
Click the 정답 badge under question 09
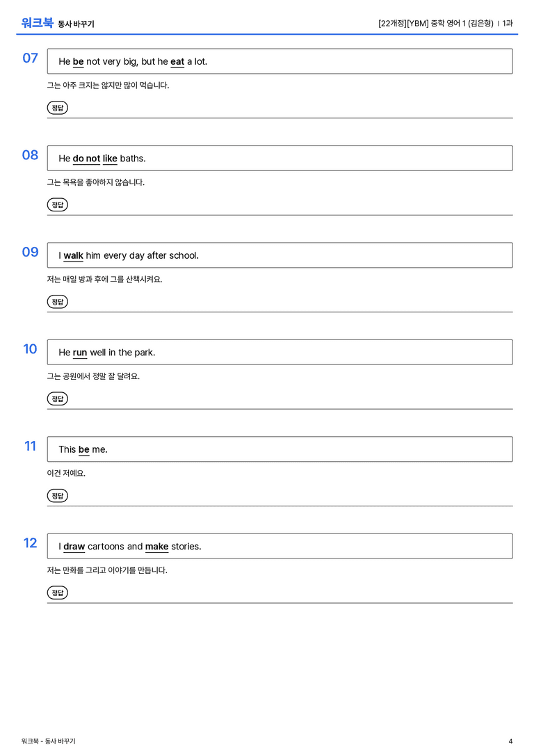tap(57, 301)
